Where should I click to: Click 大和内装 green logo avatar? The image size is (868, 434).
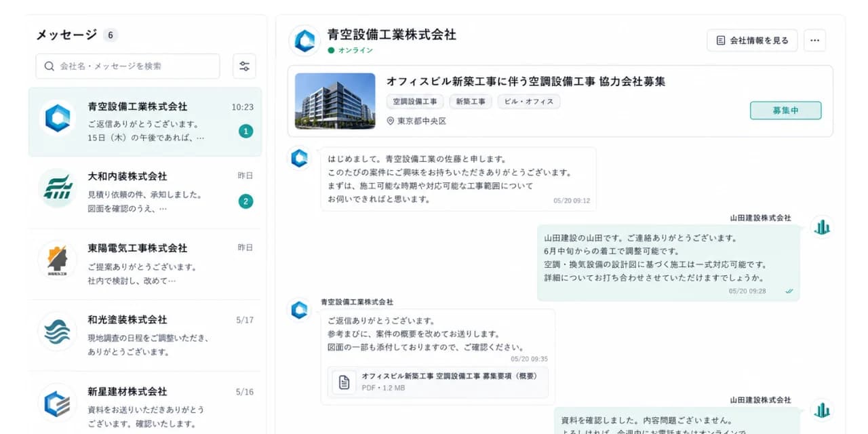coord(58,188)
